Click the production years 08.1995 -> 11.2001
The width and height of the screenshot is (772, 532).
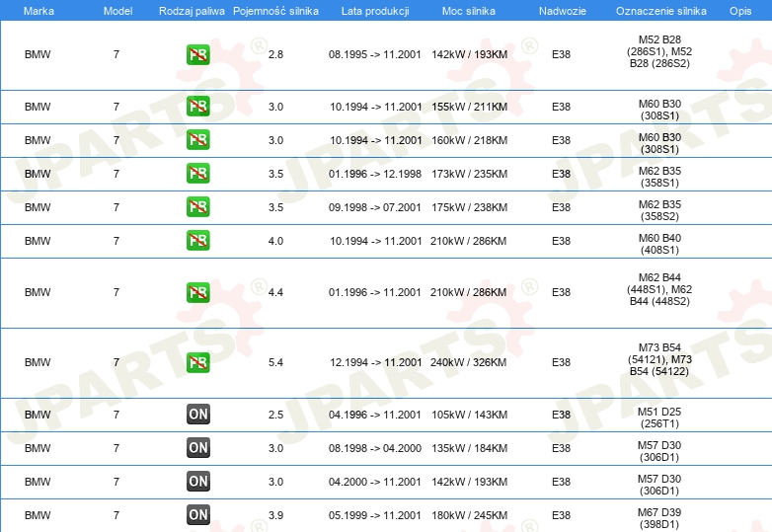[x=375, y=54]
